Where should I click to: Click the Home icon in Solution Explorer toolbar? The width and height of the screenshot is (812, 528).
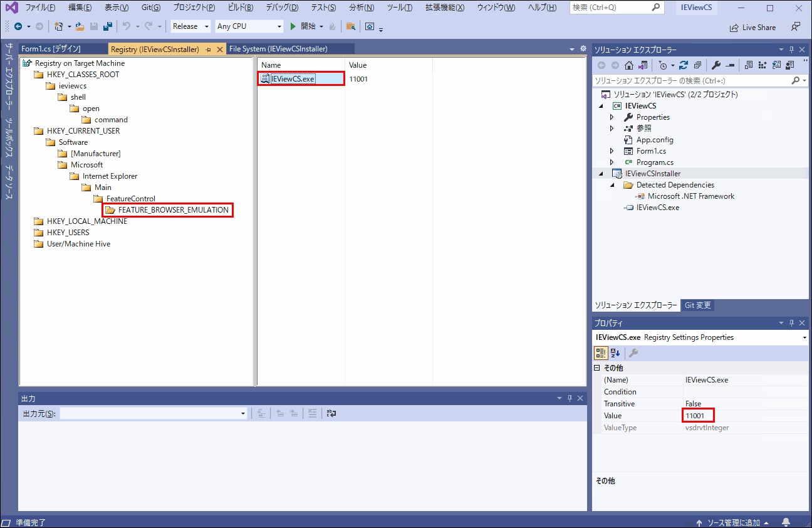tap(629, 65)
